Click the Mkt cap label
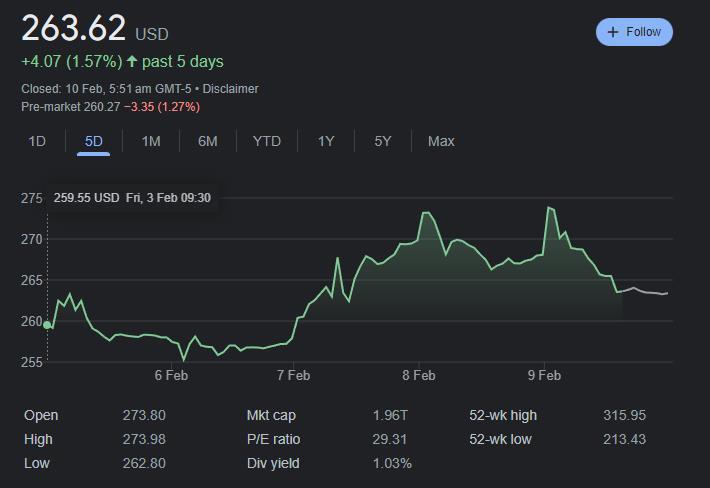 pos(271,415)
